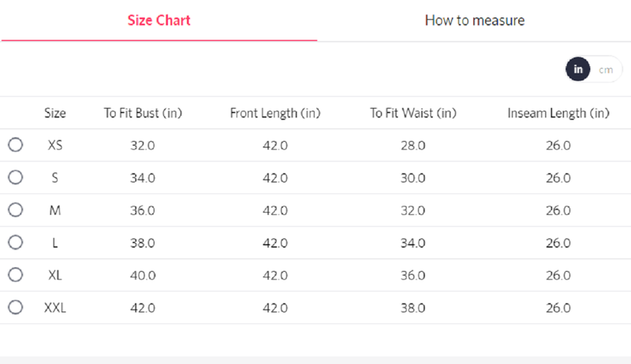Click the 36.0 bust value for M
The height and width of the screenshot is (364, 631).
coord(143,210)
